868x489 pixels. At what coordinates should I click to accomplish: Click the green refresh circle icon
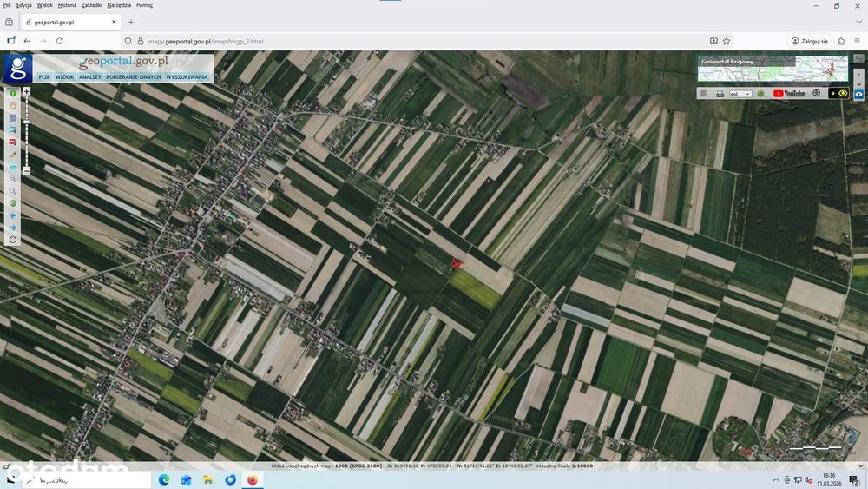[x=760, y=94]
